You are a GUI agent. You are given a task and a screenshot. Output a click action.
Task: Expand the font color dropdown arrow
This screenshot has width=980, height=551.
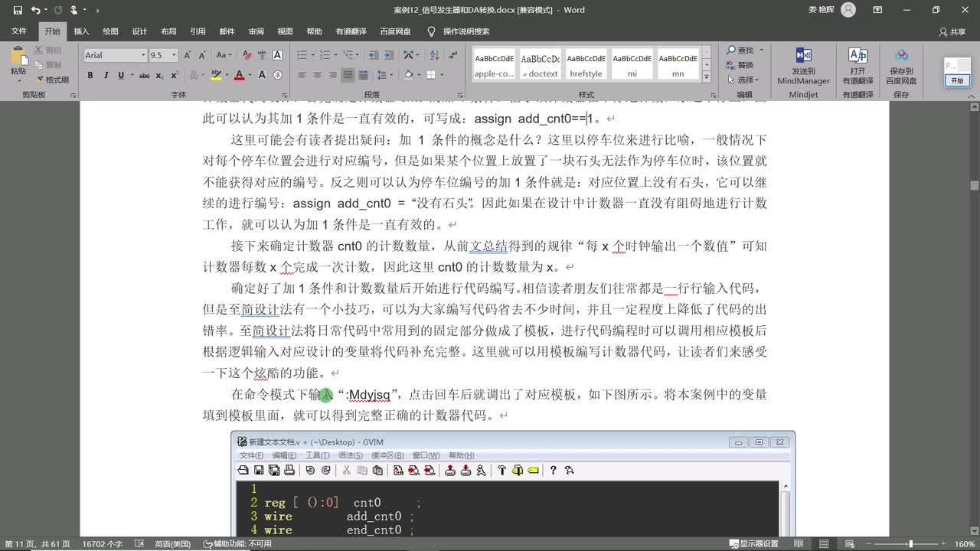(x=250, y=75)
